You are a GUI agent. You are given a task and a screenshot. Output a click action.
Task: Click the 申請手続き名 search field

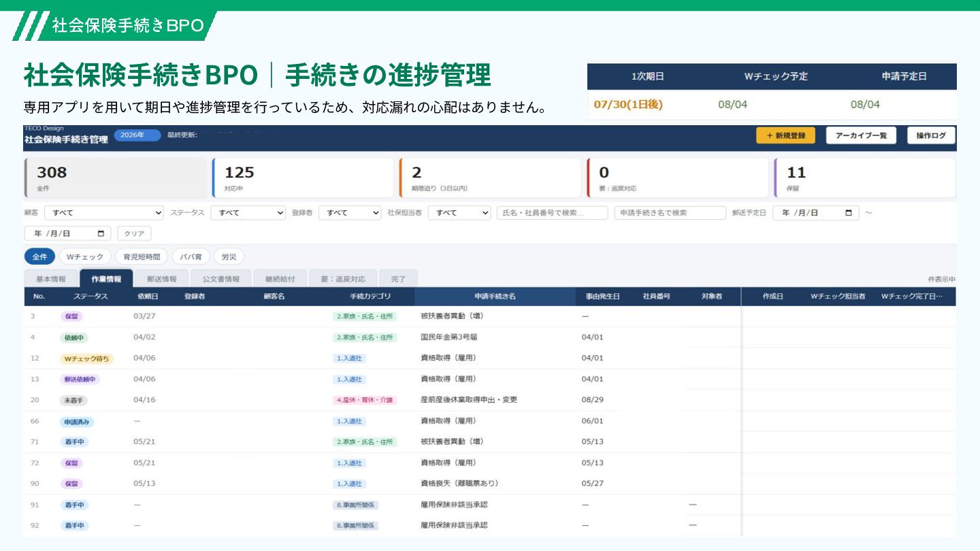pyautogui.click(x=670, y=213)
